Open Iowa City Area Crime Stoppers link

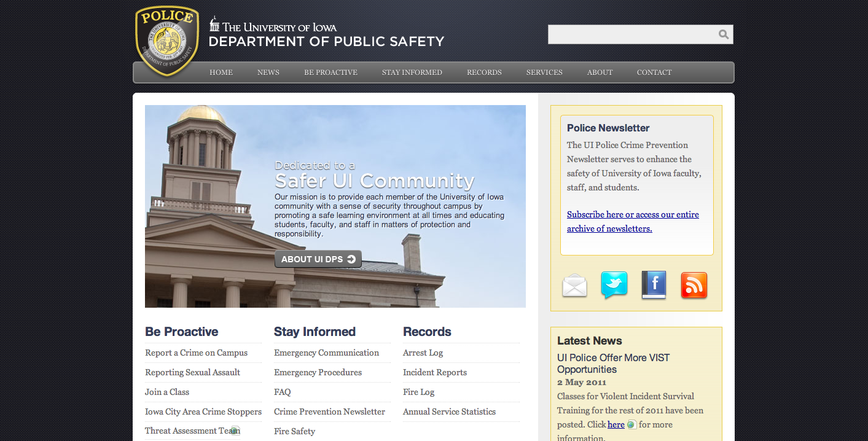pyautogui.click(x=203, y=412)
